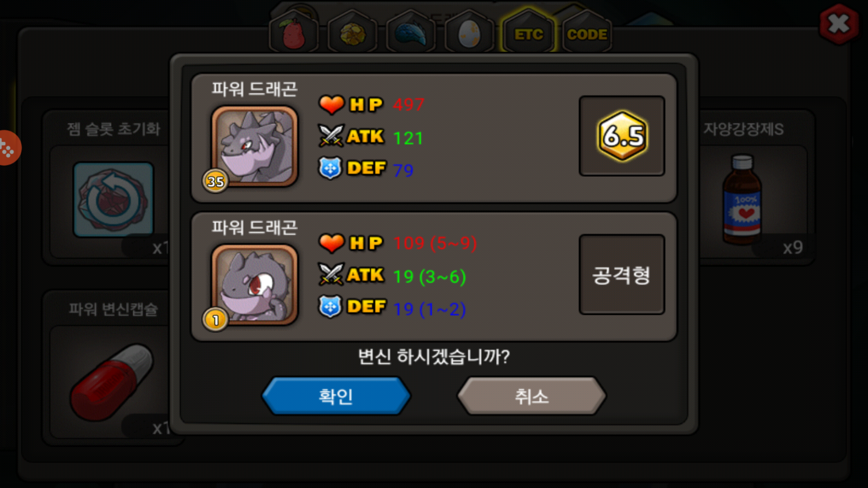The image size is (868, 488).
Task: Click the bottom DEF shield icon
Action: point(330,306)
